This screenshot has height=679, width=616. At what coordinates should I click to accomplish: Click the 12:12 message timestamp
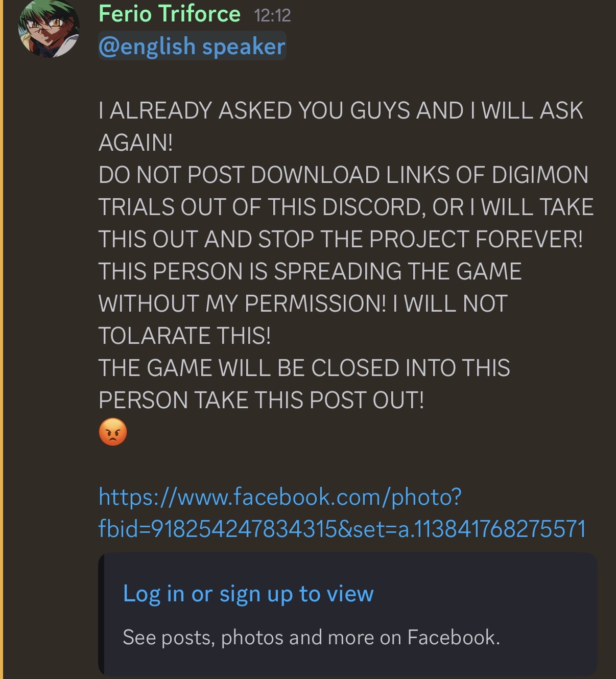coord(273,15)
